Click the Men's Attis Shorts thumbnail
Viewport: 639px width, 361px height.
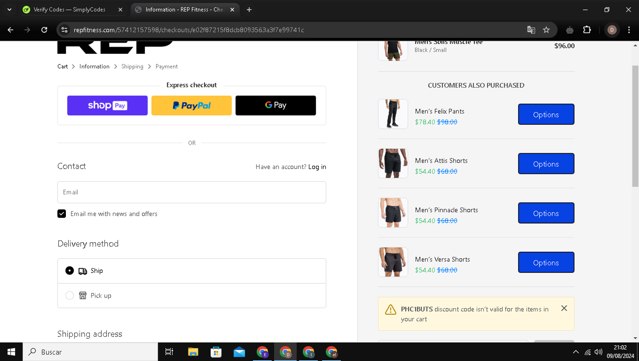[x=393, y=163]
